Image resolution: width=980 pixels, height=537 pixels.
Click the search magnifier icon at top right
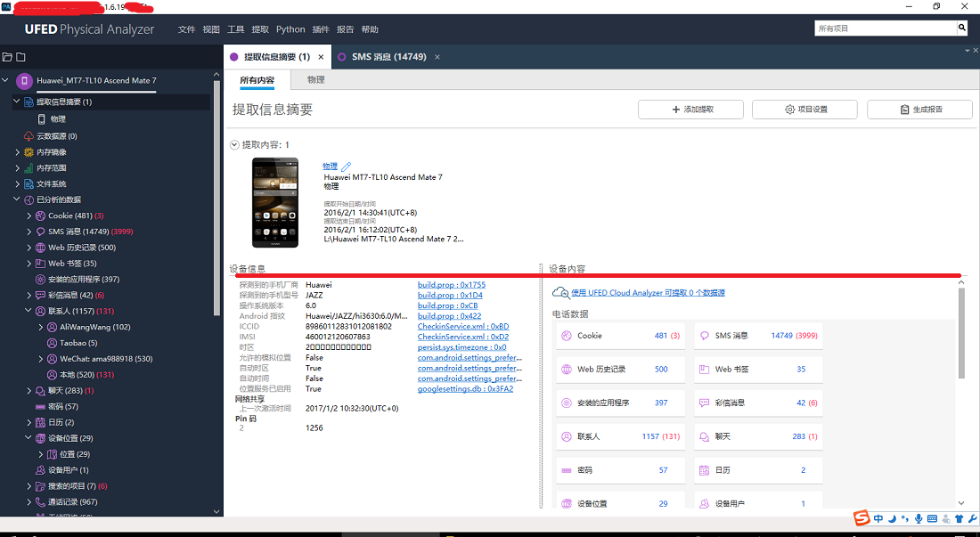coord(962,28)
